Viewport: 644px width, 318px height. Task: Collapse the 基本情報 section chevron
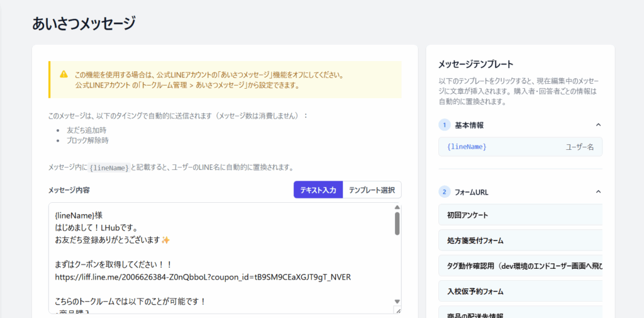pos(598,125)
